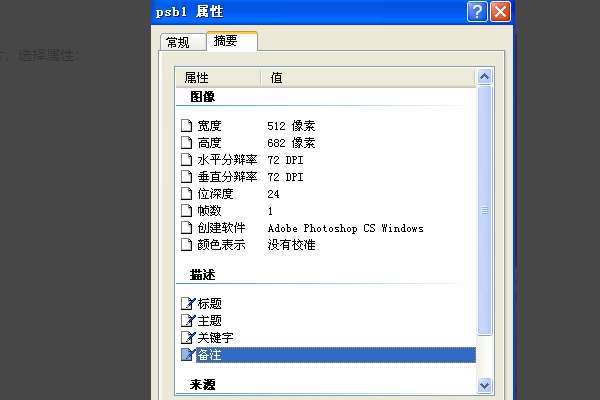Image resolution: width=600 pixels, height=400 pixels.
Task: Click the bit depth value 24
Action: point(273,194)
